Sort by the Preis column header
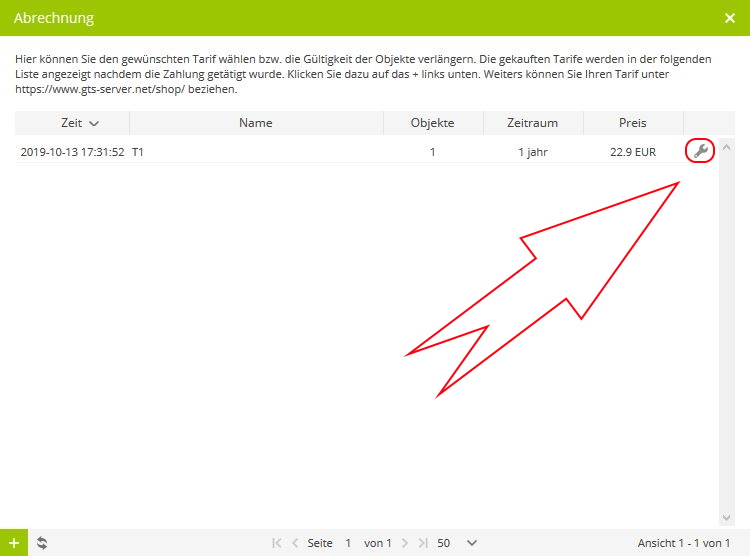Viewport: 750px width, 556px height. [x=632, y=123]
